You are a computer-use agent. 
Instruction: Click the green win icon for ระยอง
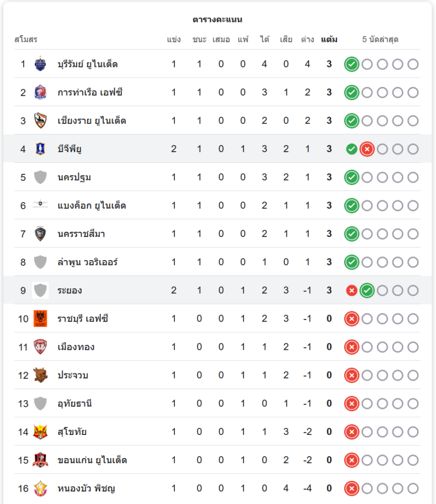[367, 290]
